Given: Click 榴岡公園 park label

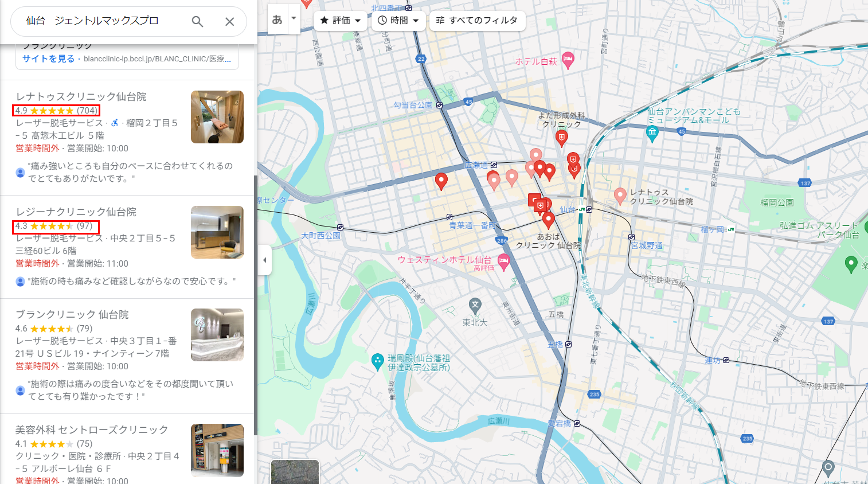Looking at the screenshot, I should (777, 202).
